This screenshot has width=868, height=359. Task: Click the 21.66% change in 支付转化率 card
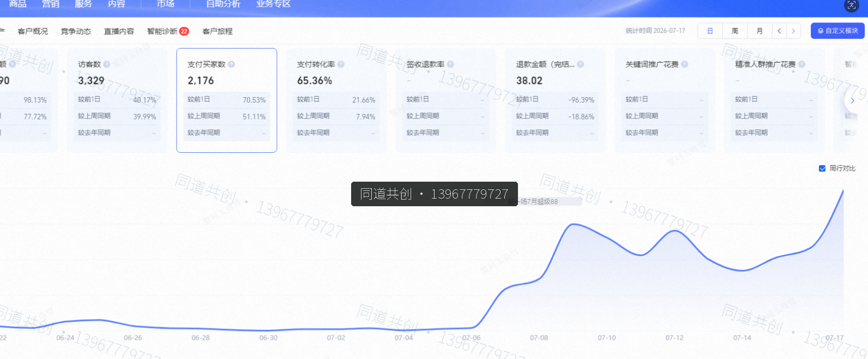(x=364, y=100)
